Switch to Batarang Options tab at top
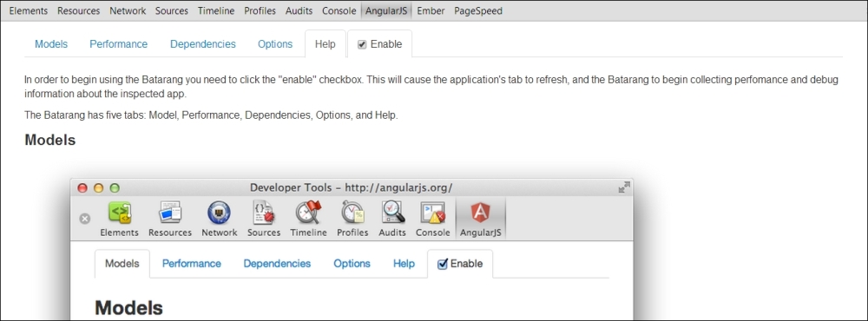The image size is (868, 321). click(275, 44)
